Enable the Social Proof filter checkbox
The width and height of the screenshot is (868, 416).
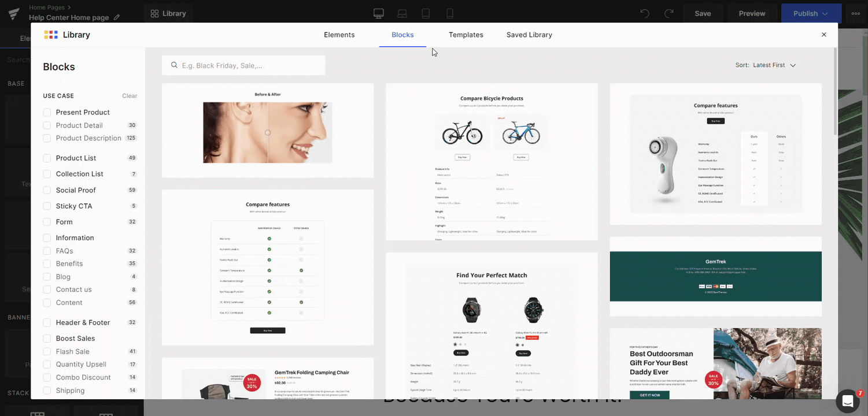click(47, 190)
